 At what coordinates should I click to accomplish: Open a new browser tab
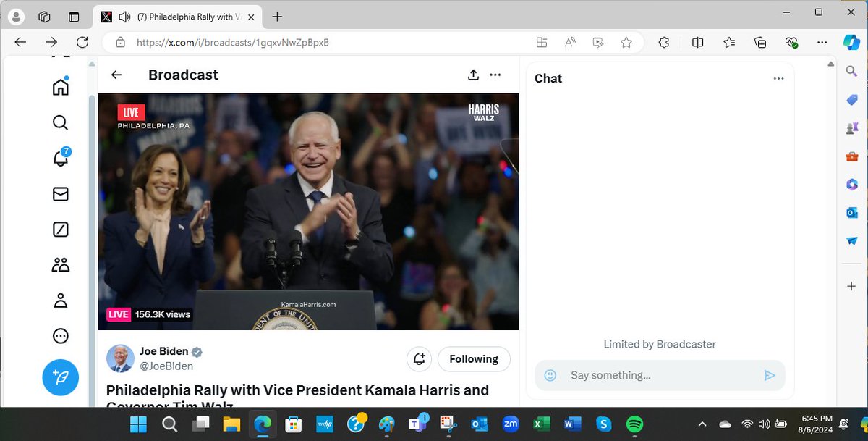277,17
